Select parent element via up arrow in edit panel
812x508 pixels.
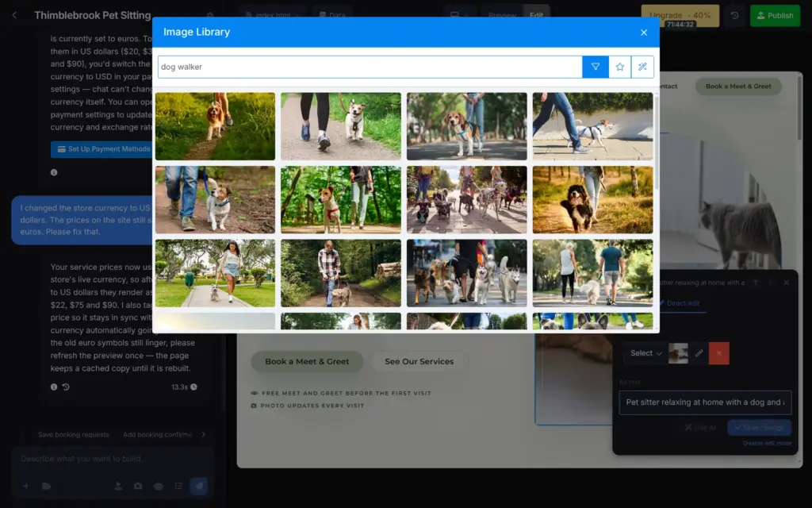point(755,283)
